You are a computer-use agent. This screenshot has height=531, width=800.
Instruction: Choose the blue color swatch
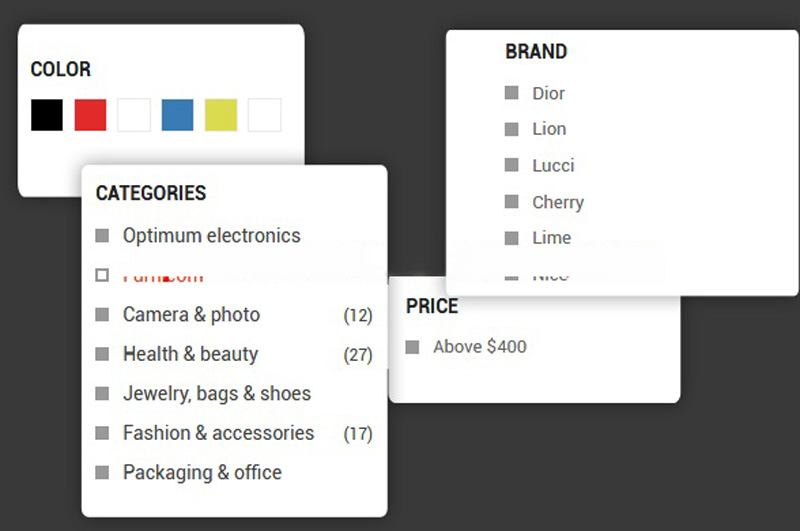177,115
